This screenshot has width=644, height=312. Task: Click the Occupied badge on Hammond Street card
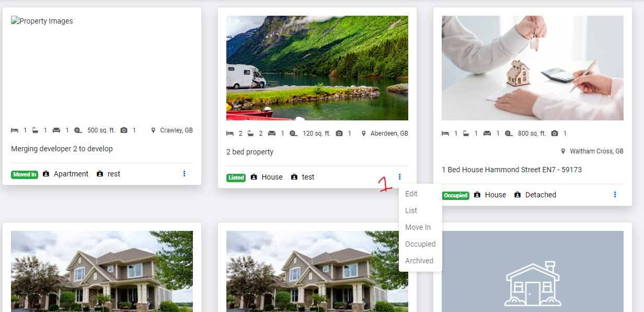tap(456, 195)
